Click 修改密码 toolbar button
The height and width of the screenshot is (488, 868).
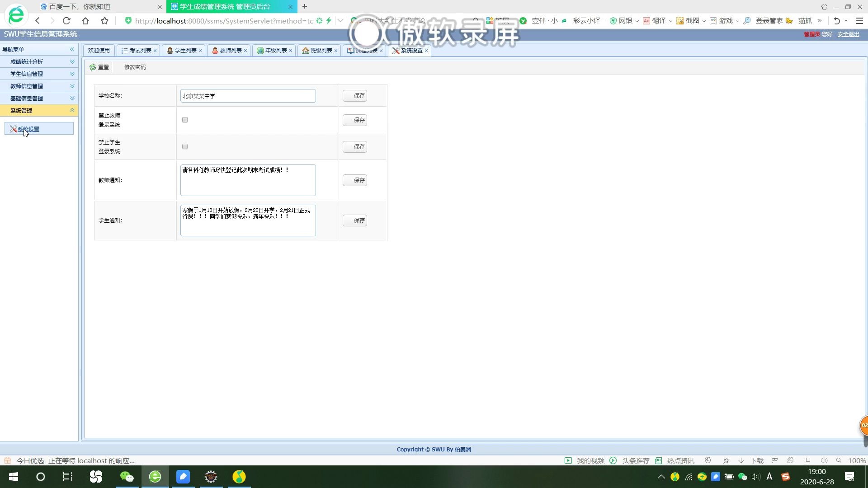point(135,67)
